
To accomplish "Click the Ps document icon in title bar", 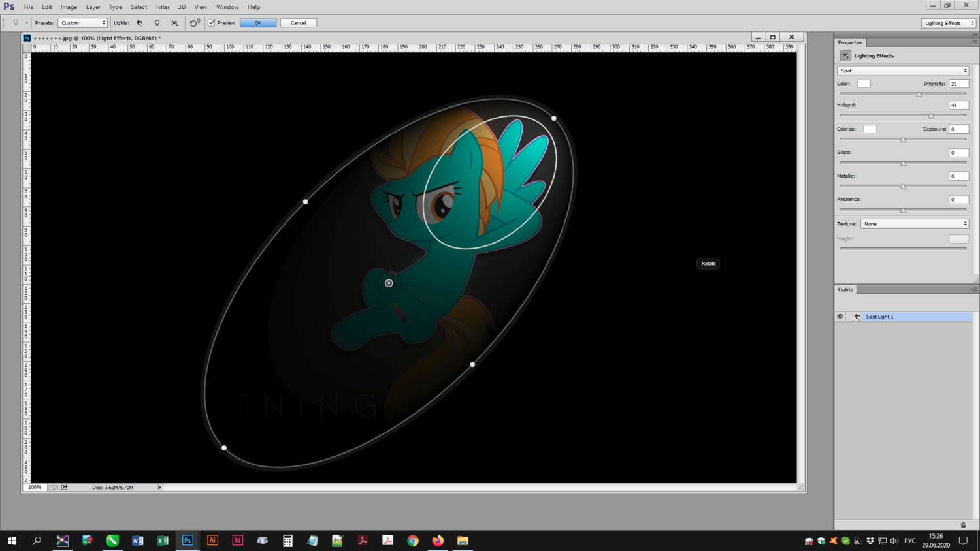I will (x=27, y=38).
